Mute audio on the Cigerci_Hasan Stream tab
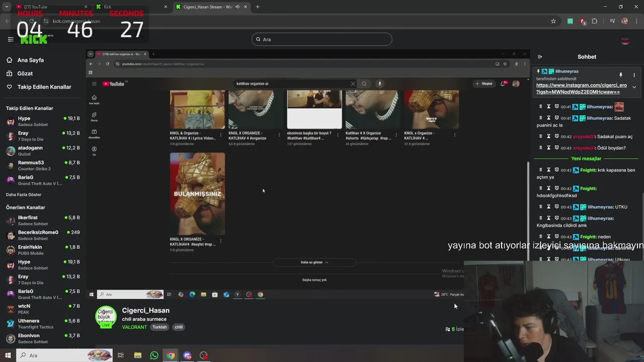 click(x=238, y=7)
